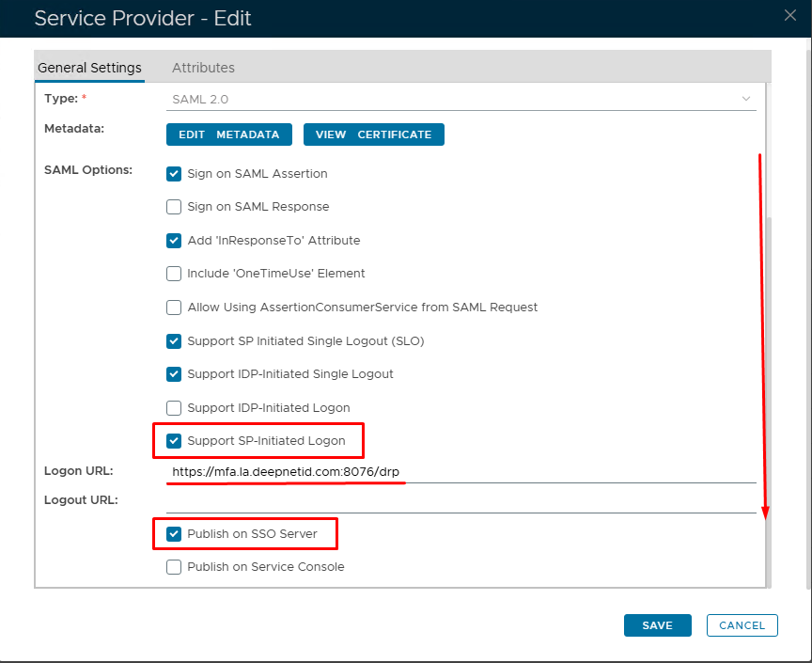Viewport: 812px width, 663px height.
Task: Uncheck Sign on SAML Assertion
Action: pyautogui.click(x=174, y=174)
